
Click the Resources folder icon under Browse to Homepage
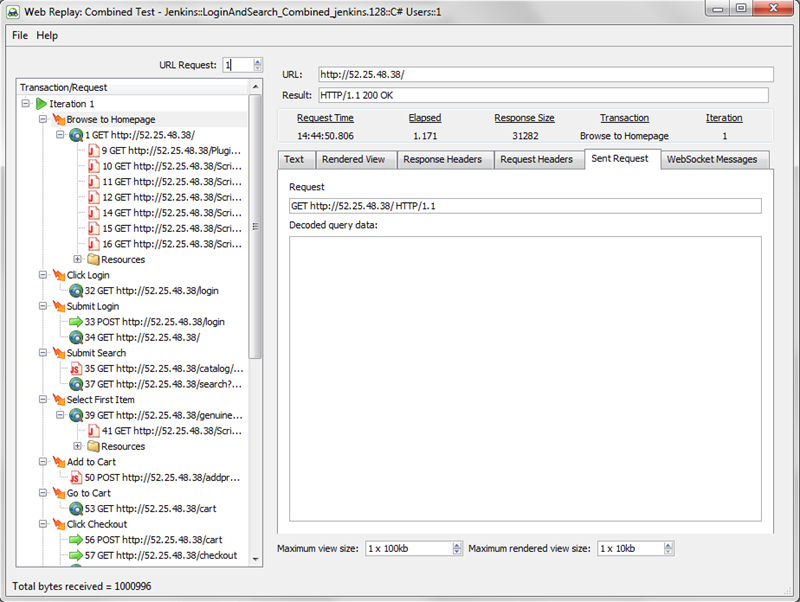point(93,260)
